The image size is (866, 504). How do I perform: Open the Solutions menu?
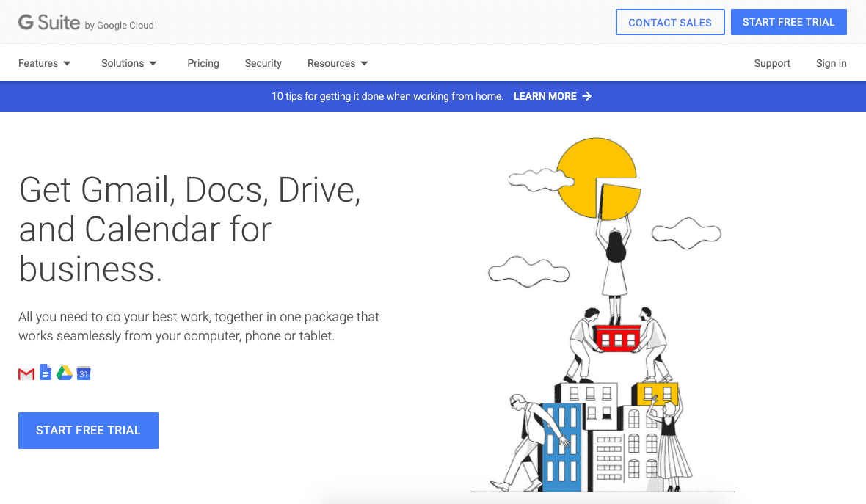point(129,64)
